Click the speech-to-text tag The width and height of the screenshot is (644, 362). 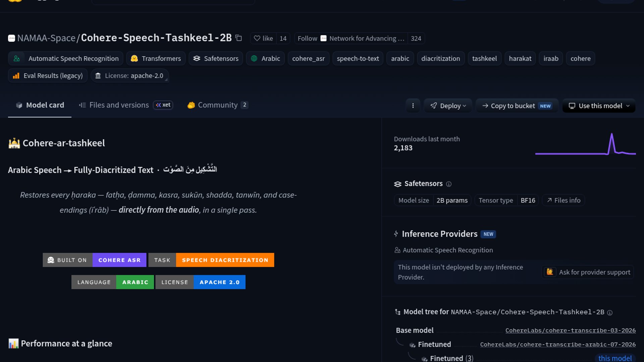(358, 58)
